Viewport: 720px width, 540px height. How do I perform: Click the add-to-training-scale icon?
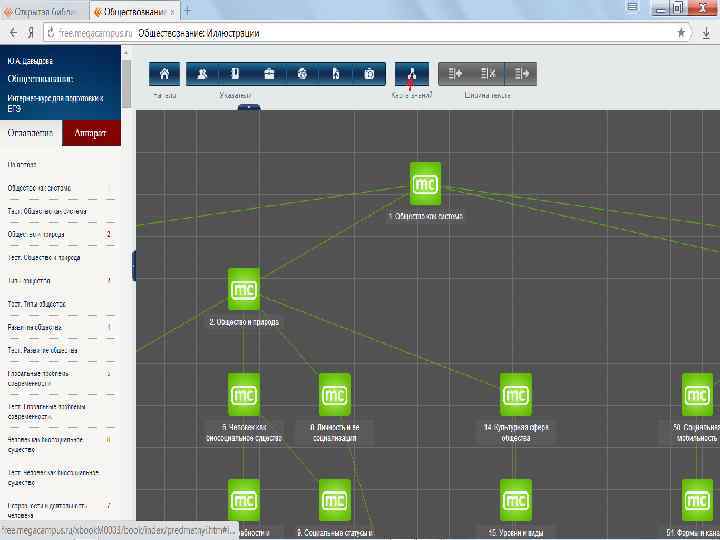pyautogui.click(x=455, y=73)
